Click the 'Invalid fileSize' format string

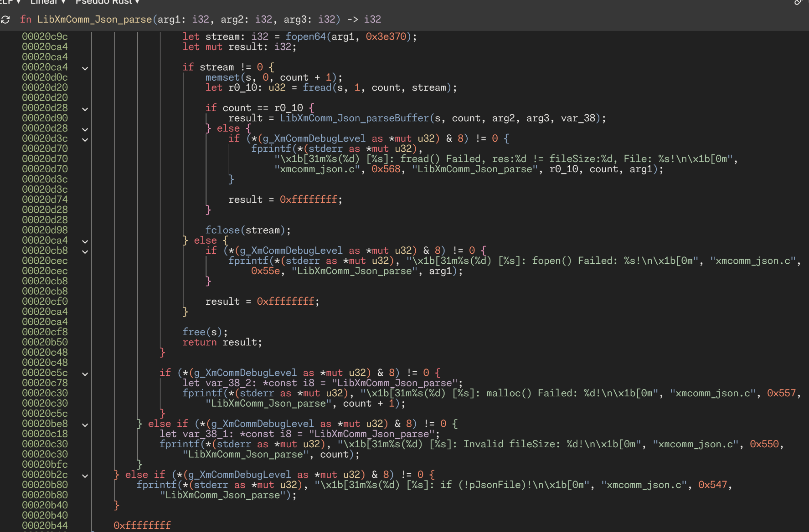point(489,444)
